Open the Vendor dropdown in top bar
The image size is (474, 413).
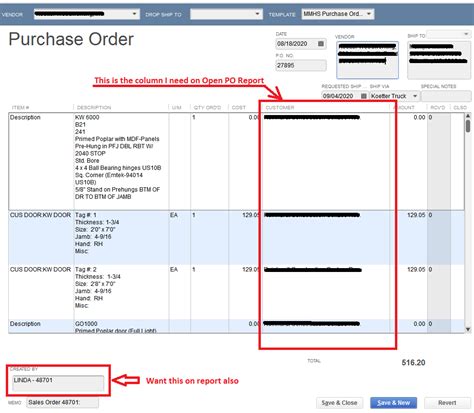[x=134, y=14]
